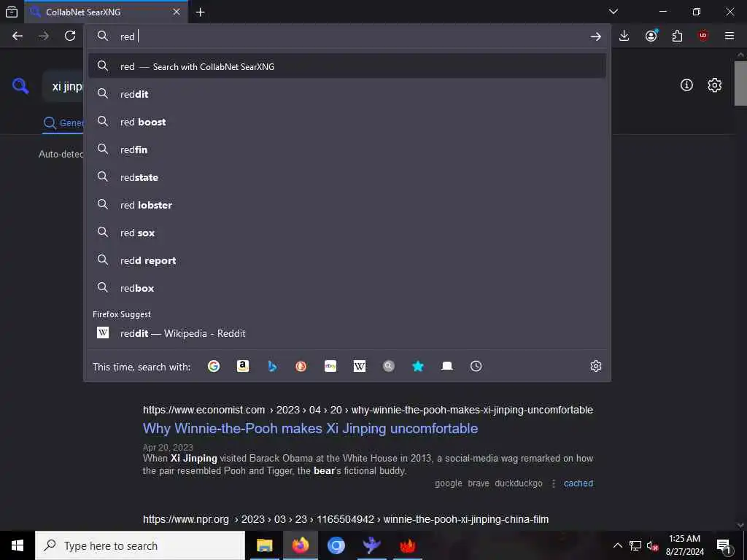Reload the current page
The image size is (747, 560).
tap(70, 36)
